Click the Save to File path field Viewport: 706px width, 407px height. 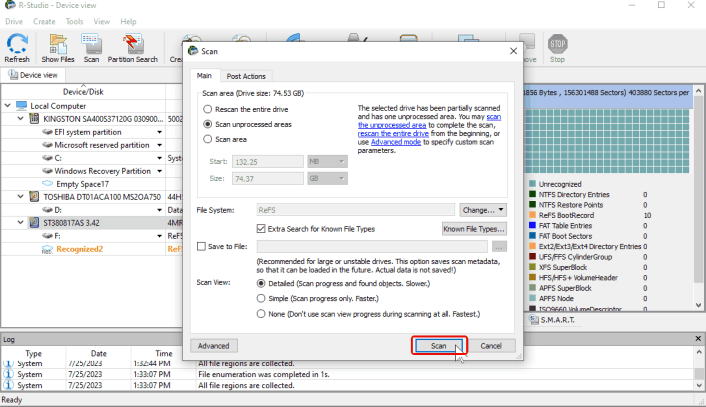[x=372, y=246]
